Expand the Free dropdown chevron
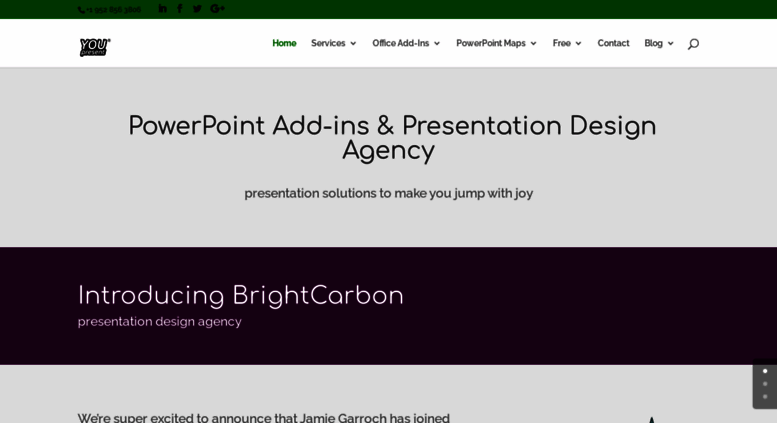This screenshot has width=777, height=423. 578,44
